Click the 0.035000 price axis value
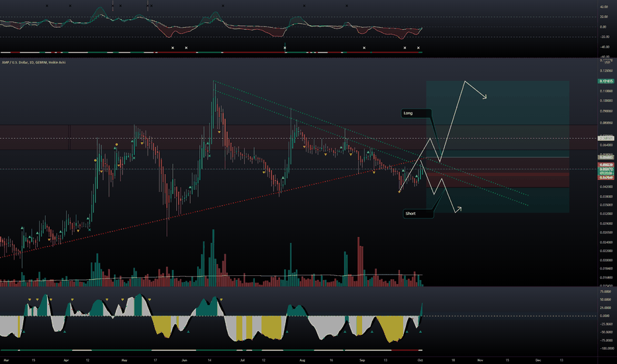The height and width of the screenshot is (364, 617). pyautogui.click(x=606, y=205)
